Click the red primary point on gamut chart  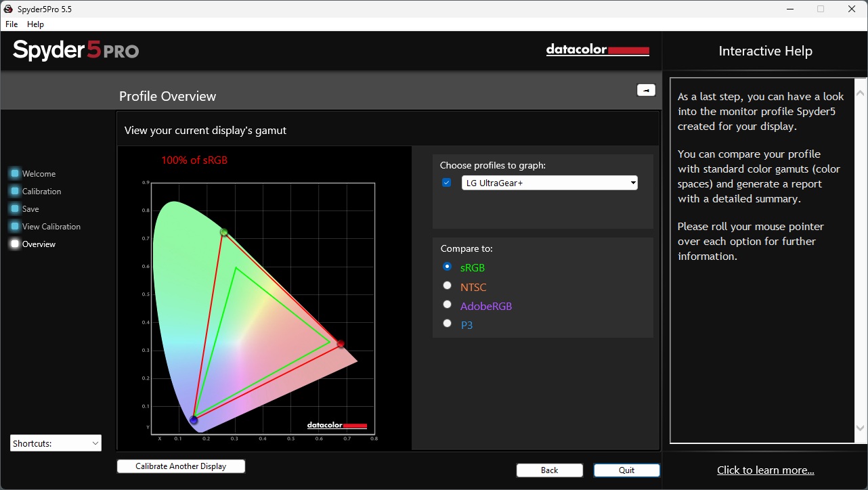[341, 344]
